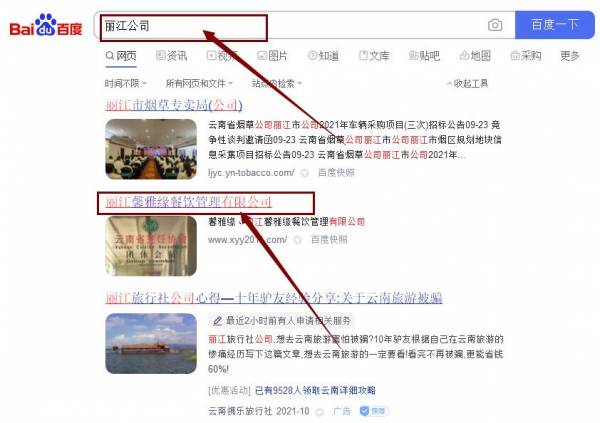Expand 所有网页和文件 filter dropdown

click(x=199, y=83)
